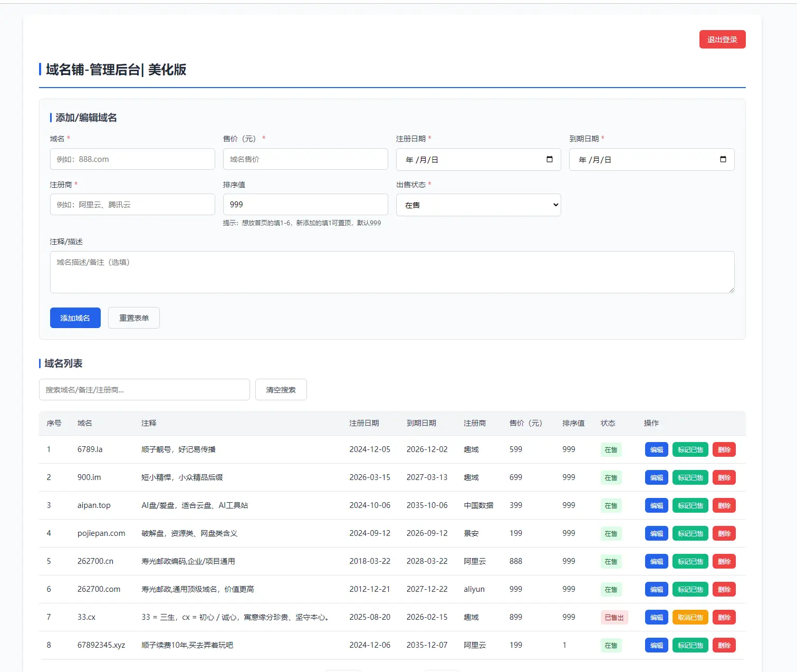The width and height of the screenshot is (797, 672).
Task: Open the expiry date calendar picker icon
Action: (x=723, y=159)
